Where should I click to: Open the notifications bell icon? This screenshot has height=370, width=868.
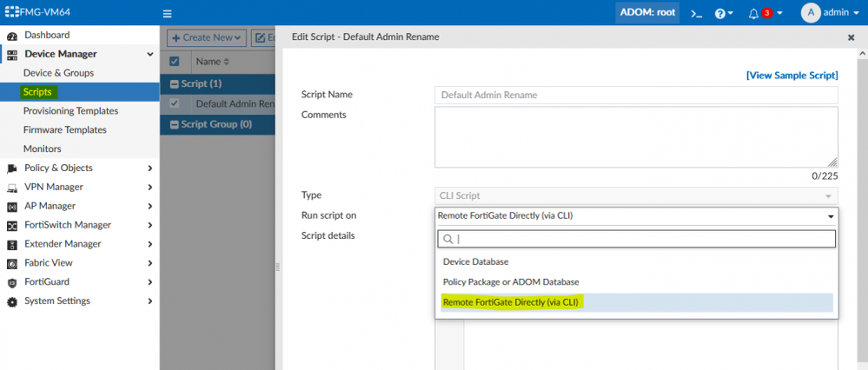click(x=753, y=14)
